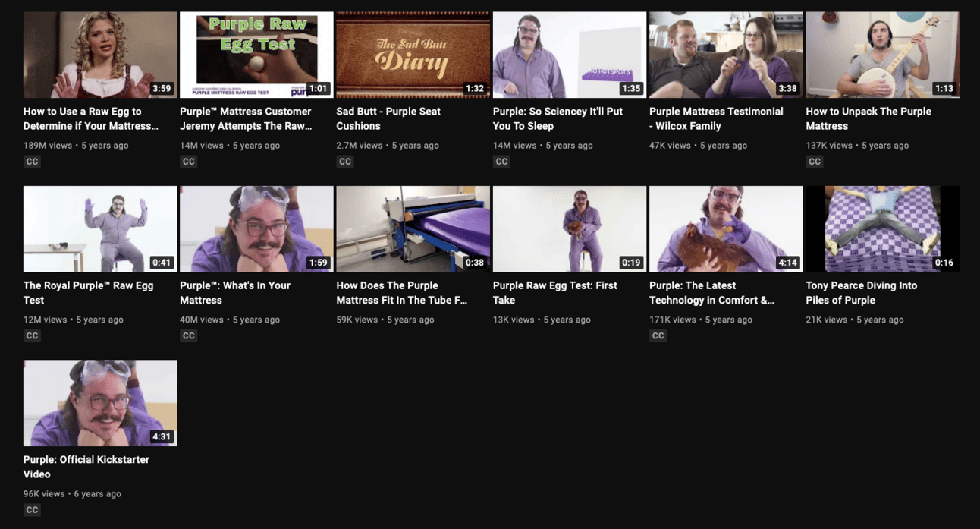The width and height of the screenshot is (980, 529).
Task: Click CC badge under Sad Butt video
Action: 345,162
